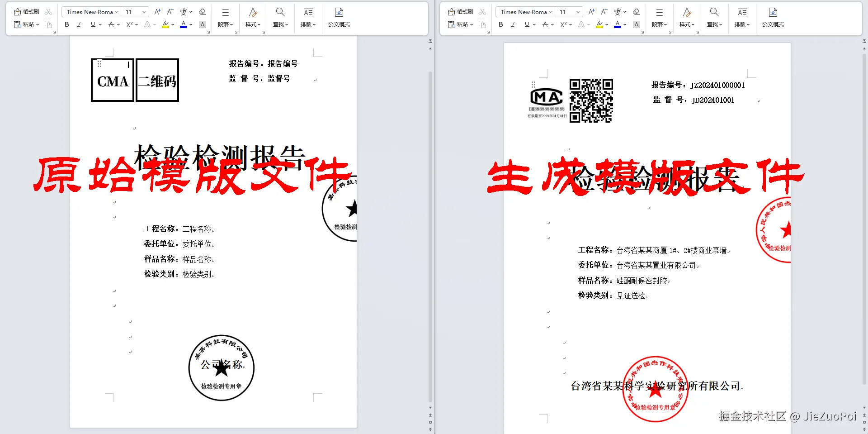This screenshot has width=868, height=434.
Task: Expand the font size 11 dropdown
Action: (144, 12)
